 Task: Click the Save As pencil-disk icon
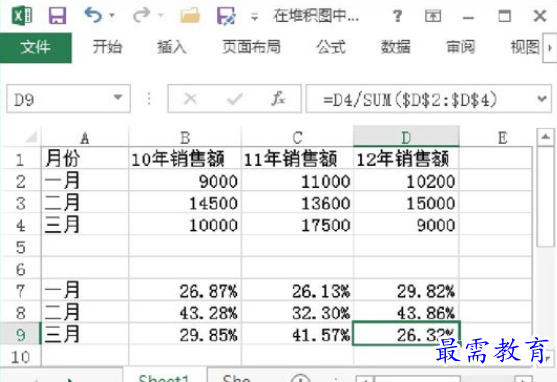click(x=226, y=16)
